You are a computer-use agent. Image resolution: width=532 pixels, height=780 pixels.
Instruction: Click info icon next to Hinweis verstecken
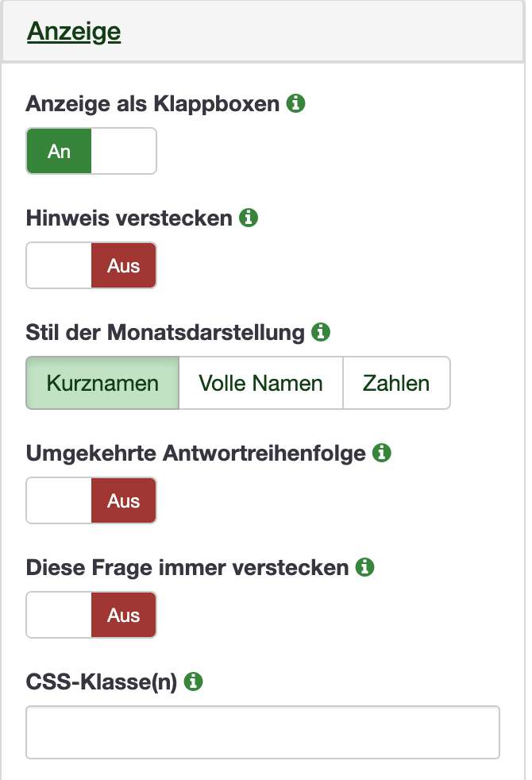[x=249, y=218]
